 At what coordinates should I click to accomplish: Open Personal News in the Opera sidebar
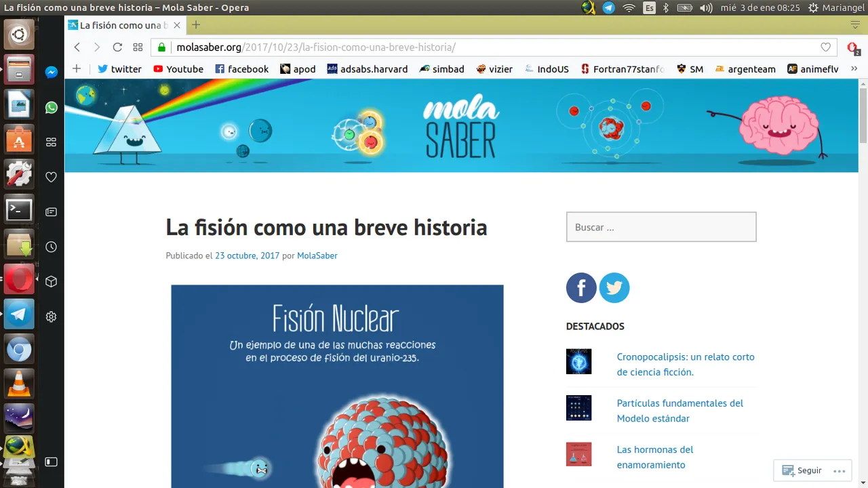click(x=51, y=212)
